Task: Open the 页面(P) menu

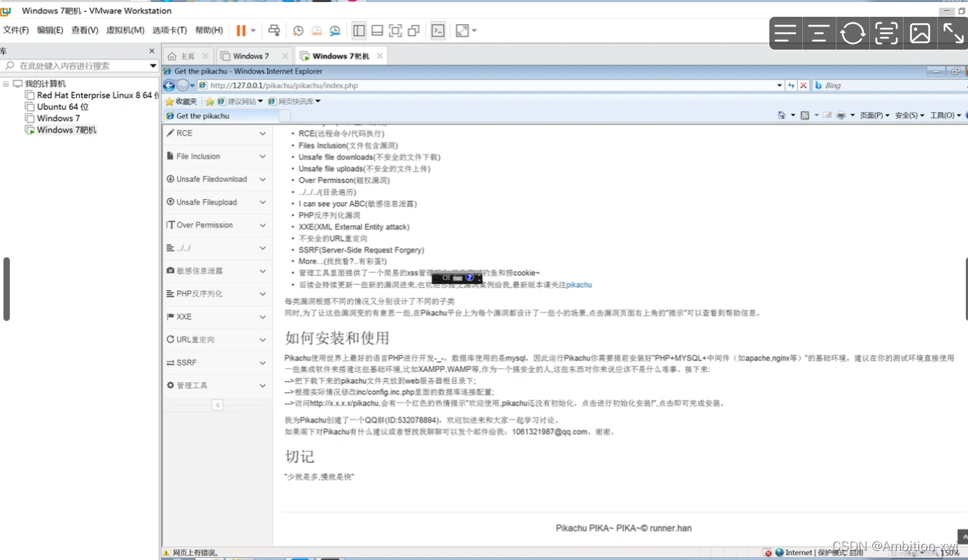Action: click(875, 115)
